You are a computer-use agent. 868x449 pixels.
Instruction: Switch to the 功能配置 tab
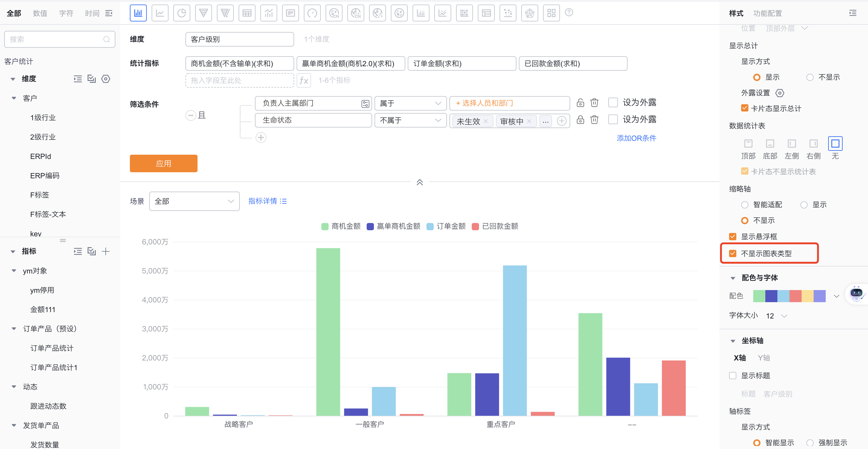(x=767, y=13)
